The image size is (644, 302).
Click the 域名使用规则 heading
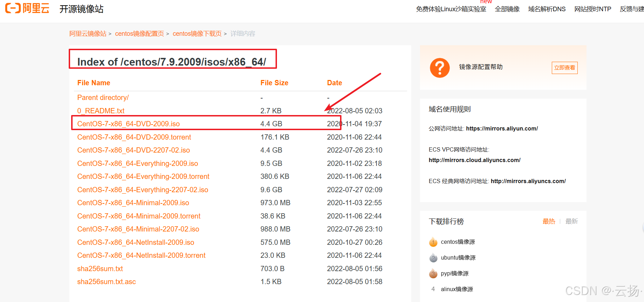[x=449, y=109]
